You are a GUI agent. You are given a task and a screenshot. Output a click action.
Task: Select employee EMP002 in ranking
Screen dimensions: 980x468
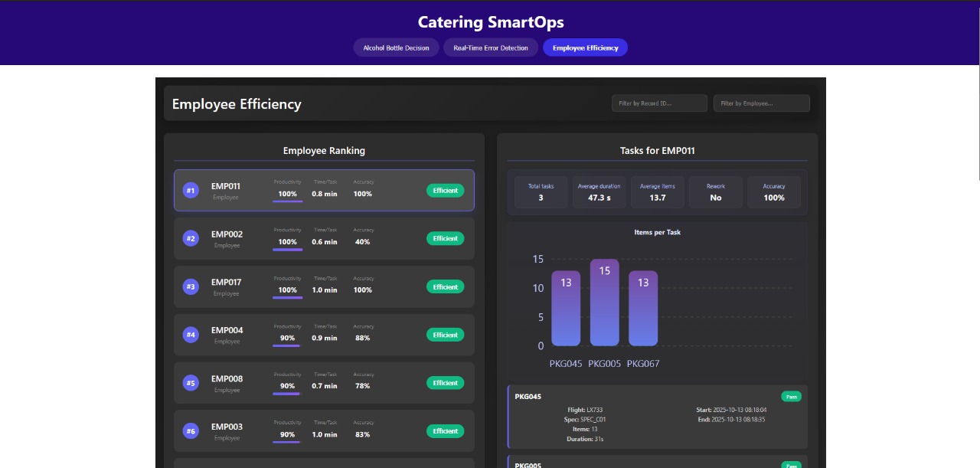click(324, 238)
